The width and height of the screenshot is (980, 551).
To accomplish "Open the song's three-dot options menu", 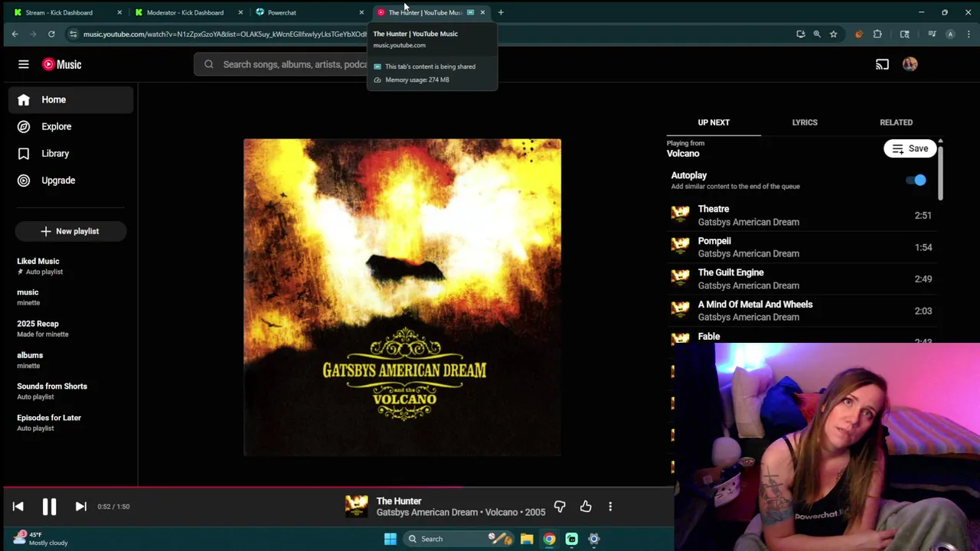I will pyautogui.click(x=610, y=507).
